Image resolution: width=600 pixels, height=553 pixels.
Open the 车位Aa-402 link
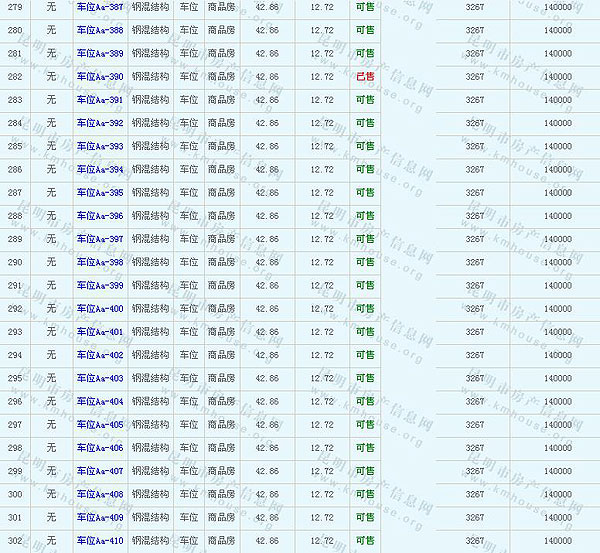click(100, 355)
